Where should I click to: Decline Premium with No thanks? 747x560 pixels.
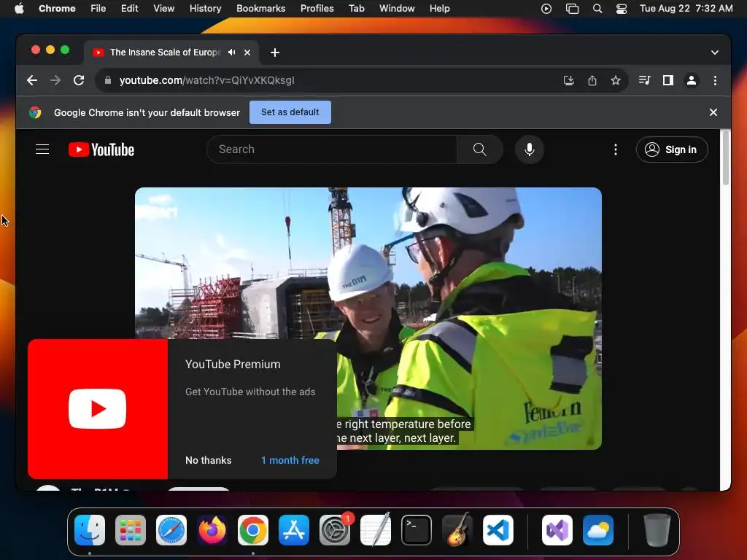[x=208, y=461]
